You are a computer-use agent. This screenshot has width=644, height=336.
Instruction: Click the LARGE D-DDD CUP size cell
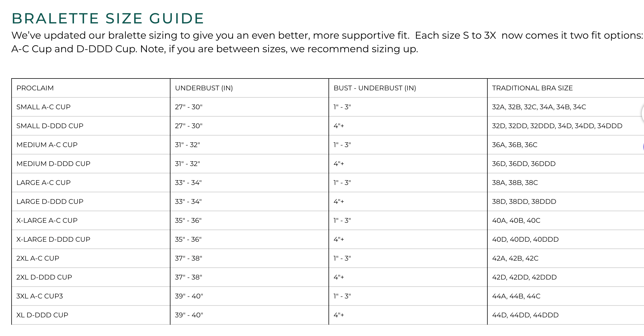pos(50,202)
